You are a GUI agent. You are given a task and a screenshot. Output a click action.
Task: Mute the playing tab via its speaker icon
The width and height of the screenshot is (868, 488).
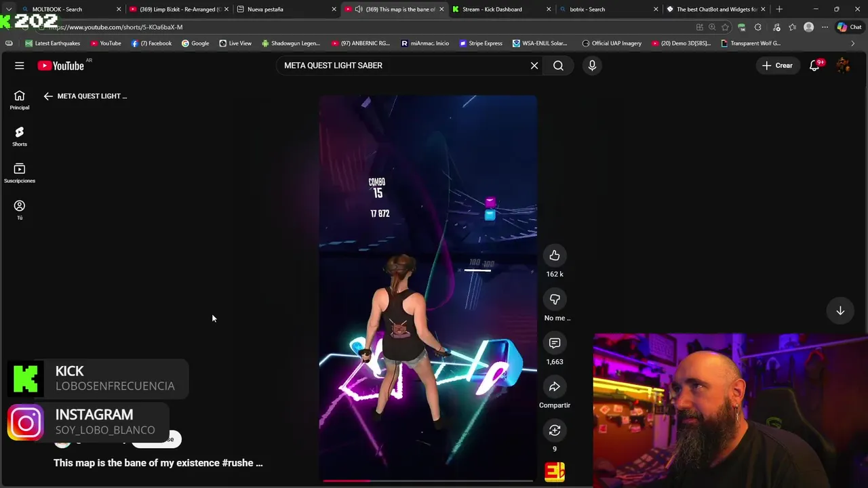click(x=359, y=9)
